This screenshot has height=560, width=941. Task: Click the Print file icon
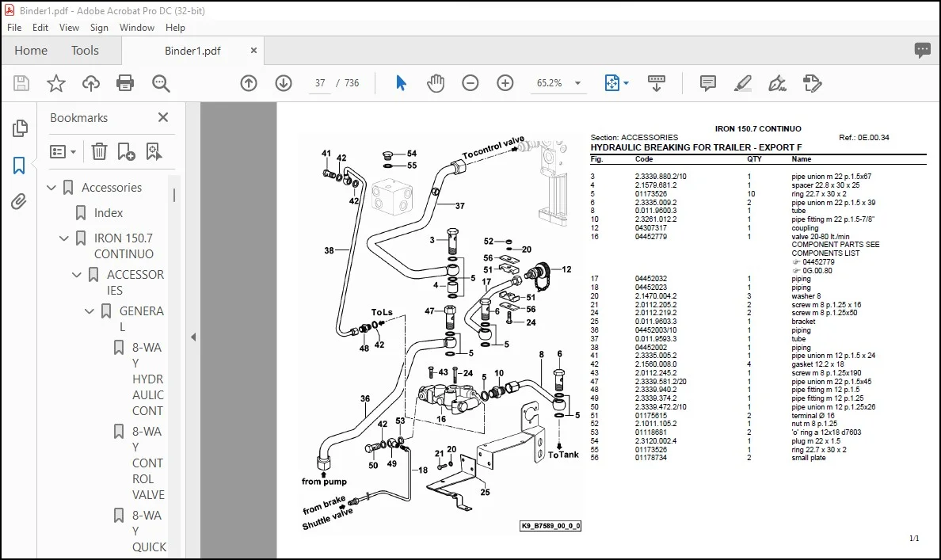point(125,83)
